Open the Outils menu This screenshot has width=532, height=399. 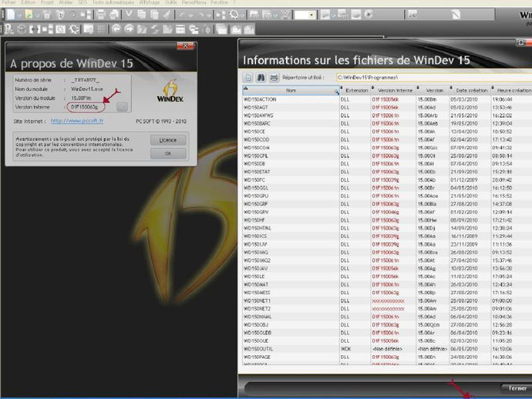[171, 2]
